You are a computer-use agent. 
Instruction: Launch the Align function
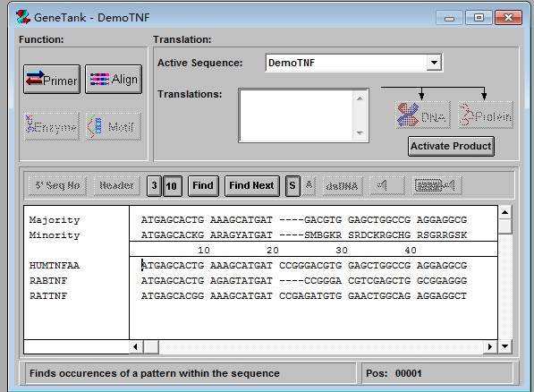(114, 80)
